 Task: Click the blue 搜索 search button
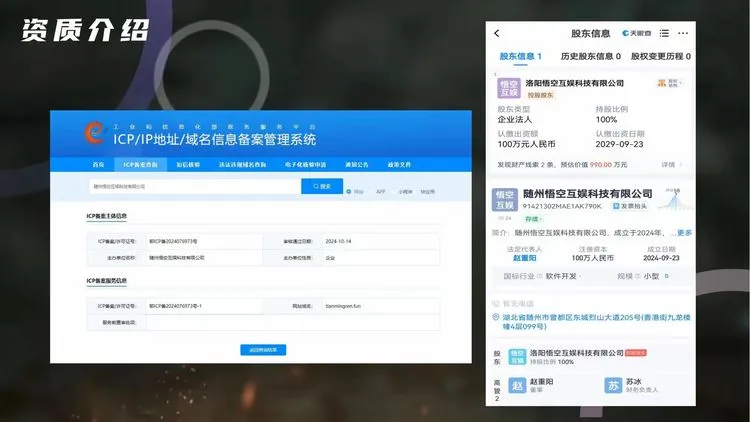pyautogui.click(x=322, y=186)
